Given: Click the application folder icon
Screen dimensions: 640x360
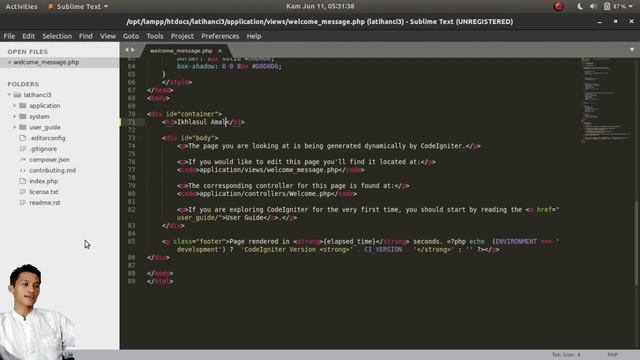Looking at the screenshot, I should pyautogui.click(x=23, y=106).
